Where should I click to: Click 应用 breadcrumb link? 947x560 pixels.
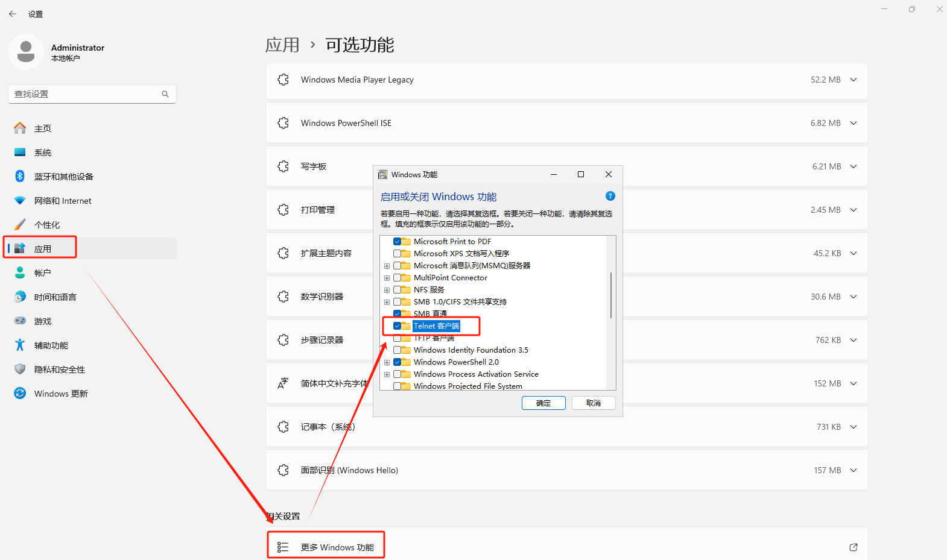coord(282,45)
